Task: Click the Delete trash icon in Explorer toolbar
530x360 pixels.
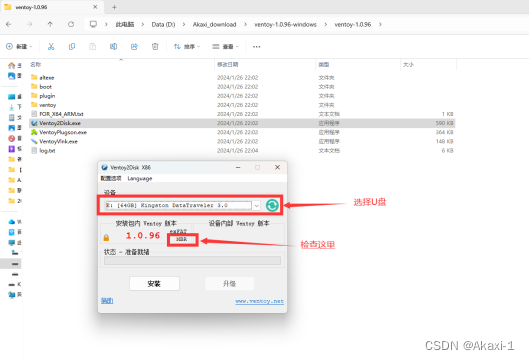Action: tap(155, 47)
